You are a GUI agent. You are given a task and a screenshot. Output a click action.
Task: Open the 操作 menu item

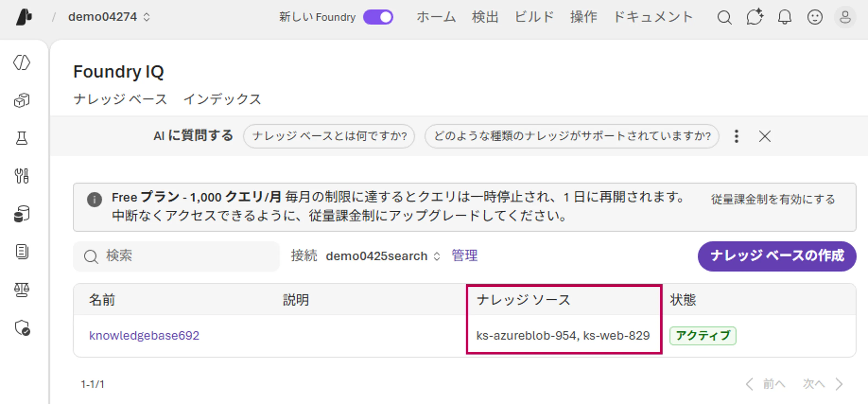[583, 17]
